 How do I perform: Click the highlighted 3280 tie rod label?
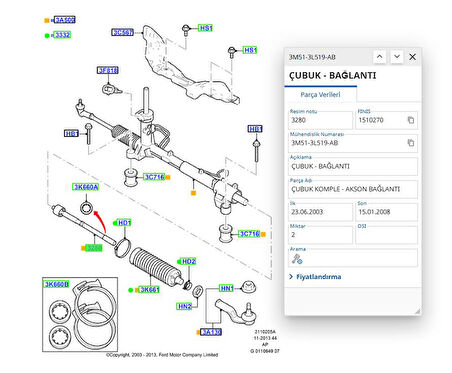(94, 248)
